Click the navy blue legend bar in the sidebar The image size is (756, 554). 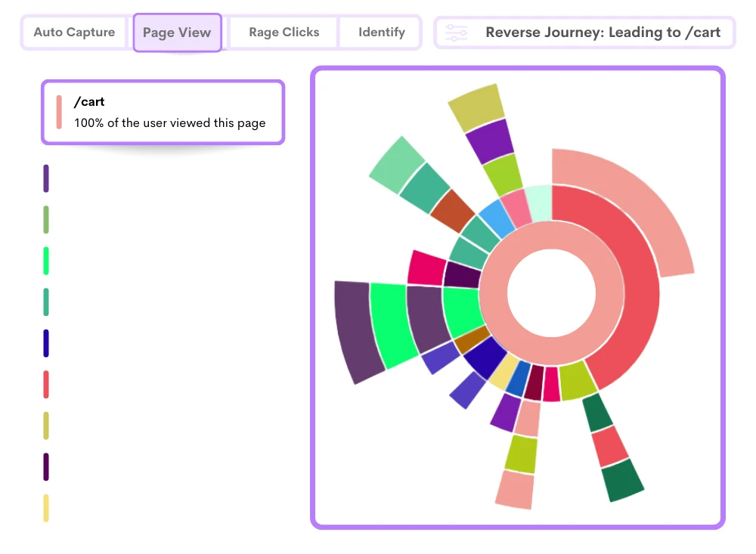click(x=46, y=343)
